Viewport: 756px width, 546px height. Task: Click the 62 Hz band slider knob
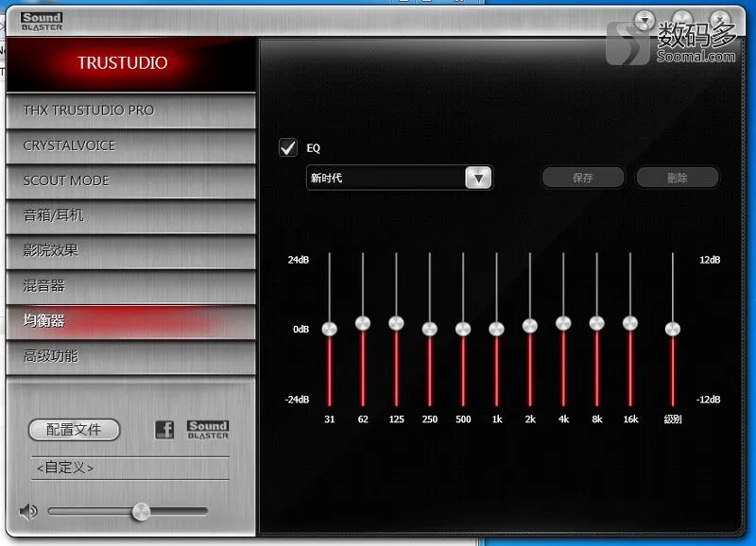pos(363,323)
